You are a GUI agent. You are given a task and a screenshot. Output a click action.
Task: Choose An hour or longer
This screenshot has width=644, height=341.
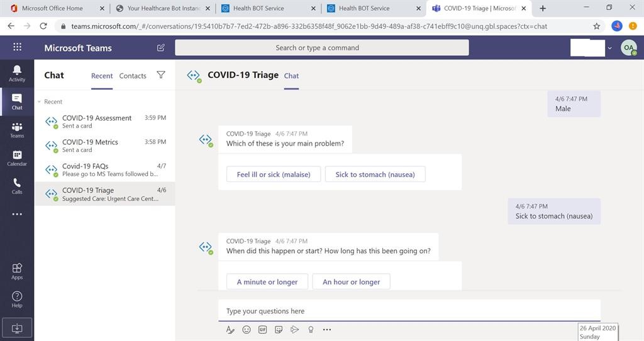351,282
